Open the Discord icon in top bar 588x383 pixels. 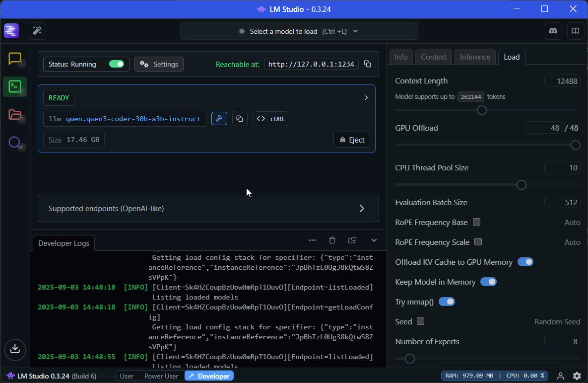553,31
